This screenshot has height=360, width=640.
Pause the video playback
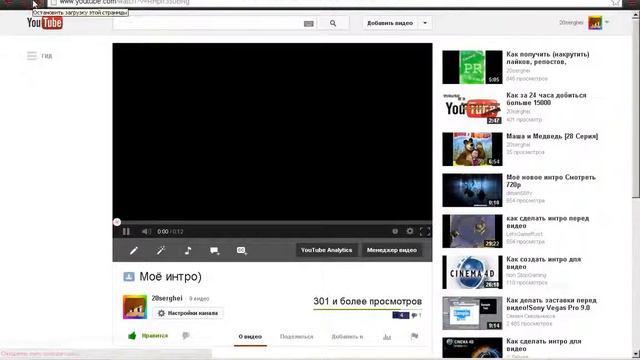coord(126,231)
